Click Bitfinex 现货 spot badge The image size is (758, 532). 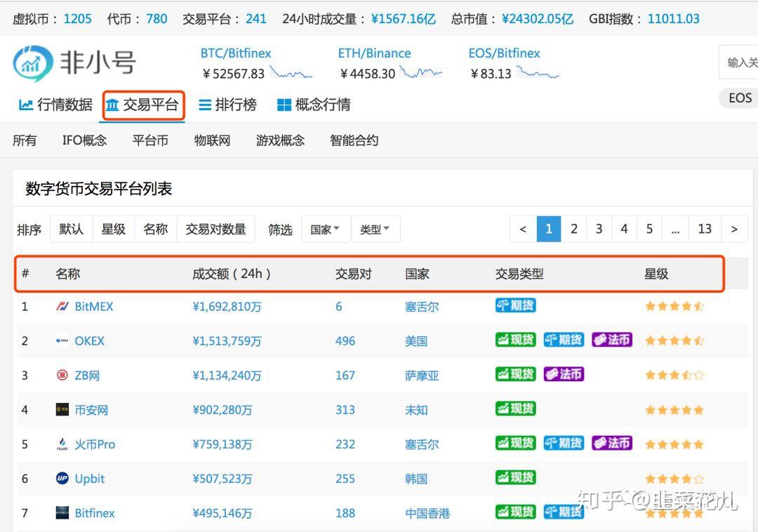click(x=515, y=512)
